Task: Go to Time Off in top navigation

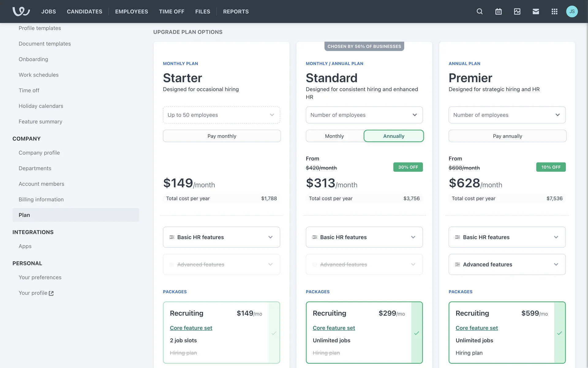Action: [171, 11]
